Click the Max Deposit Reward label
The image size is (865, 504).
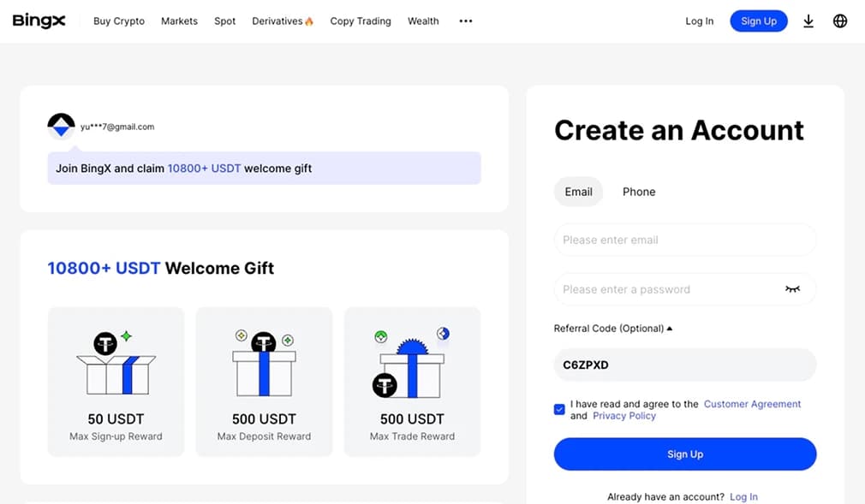265,436
